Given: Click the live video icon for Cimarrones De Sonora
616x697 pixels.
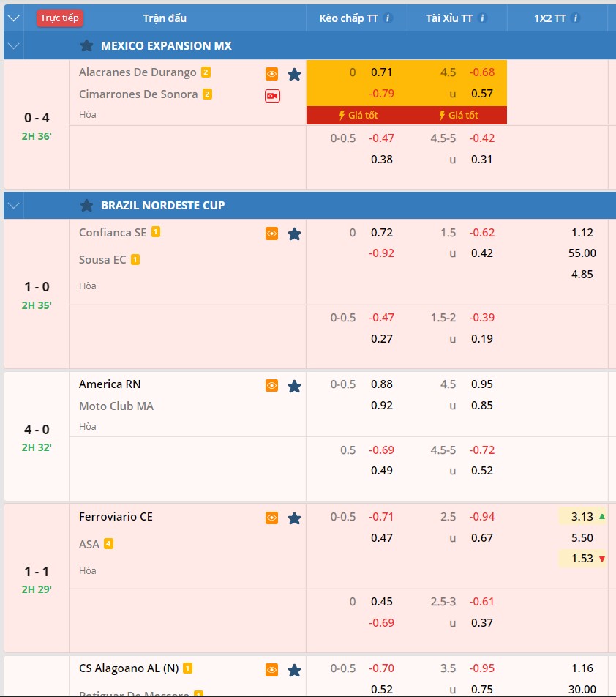Looking at the screenshot, I should [272, 95].
